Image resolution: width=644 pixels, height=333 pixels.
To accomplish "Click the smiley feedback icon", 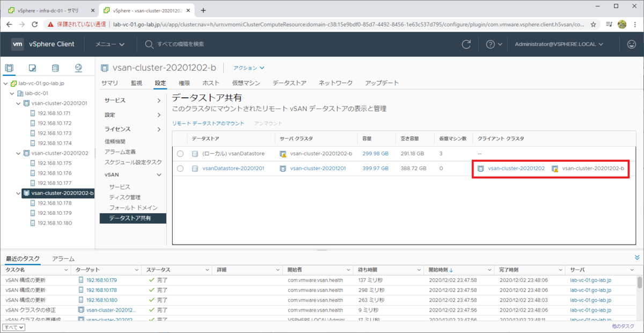I will coord(632,44).
